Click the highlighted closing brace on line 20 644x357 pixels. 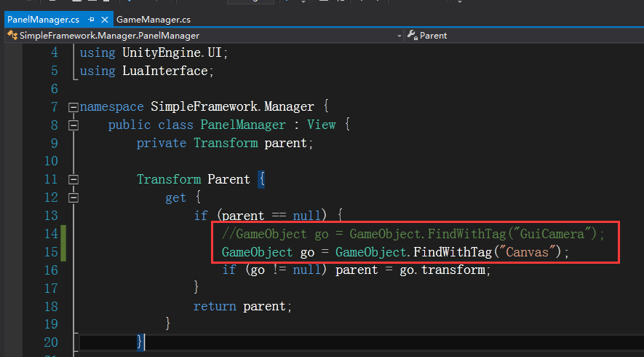pos(140,342)
